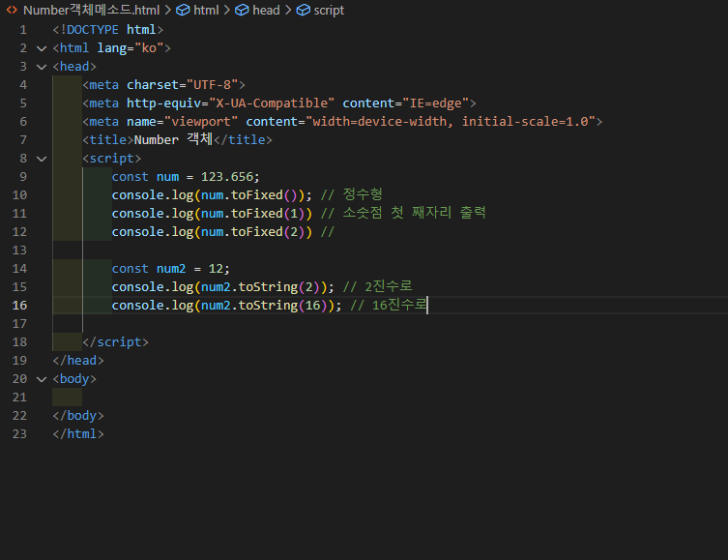
Task: Click the comment '16진수로' on line 16
Action: [399, 305]
